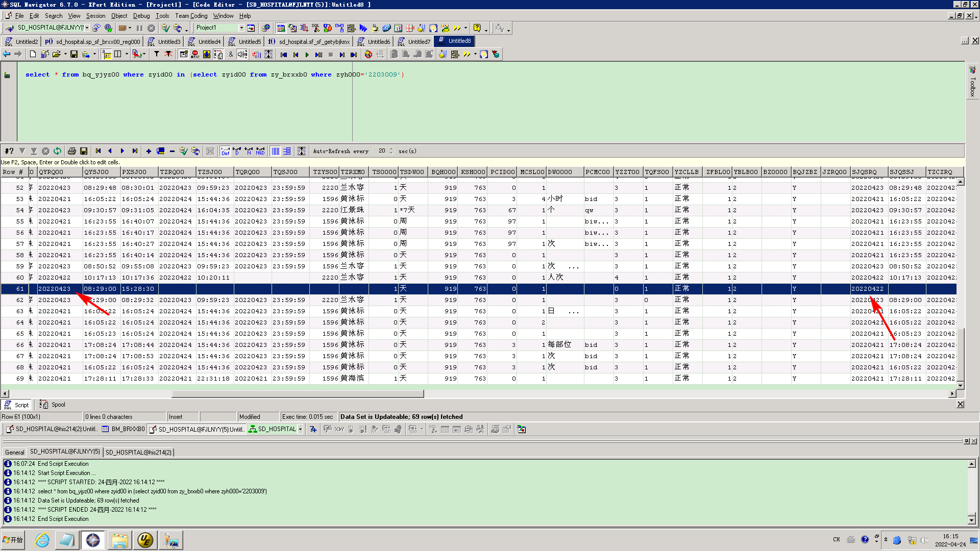Click the horizontal scrollbar of result grid
This screenshot has height=551, width=980.
pyautogui.click(x=298, y=393)
